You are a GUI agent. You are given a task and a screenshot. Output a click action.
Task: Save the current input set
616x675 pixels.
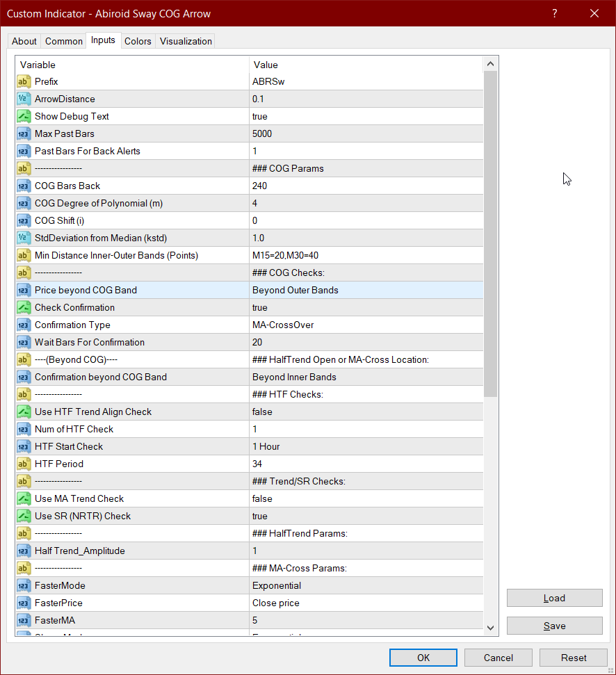click(x=554, y=626)
